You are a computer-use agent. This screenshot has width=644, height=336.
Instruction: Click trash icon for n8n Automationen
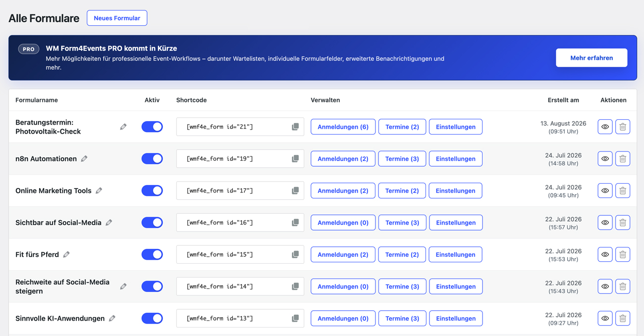pos(623,159)
